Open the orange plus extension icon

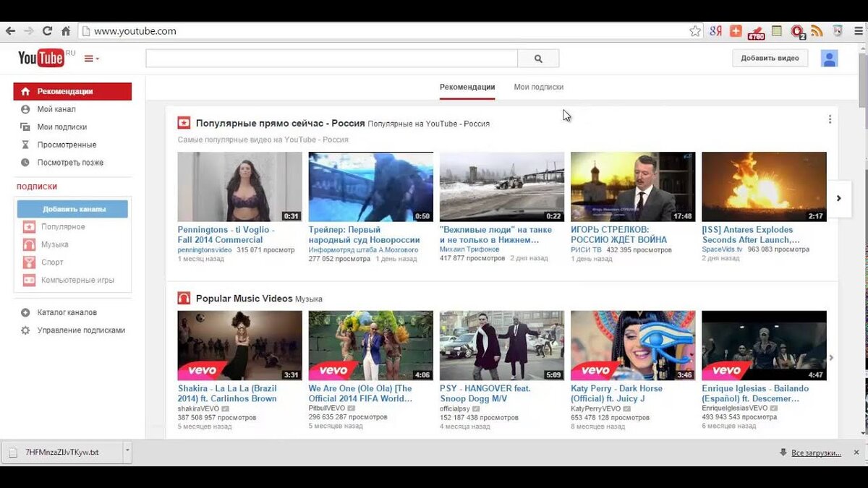click(x=736, y=31)
